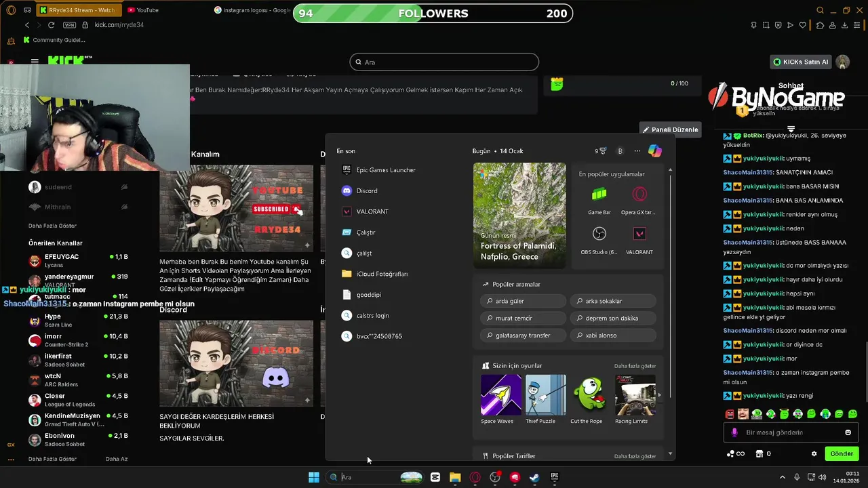This screenshot has width=868, height=488.
Task: Open recommended channel EFEUYGAC
Action: click(x=78, y=260)
